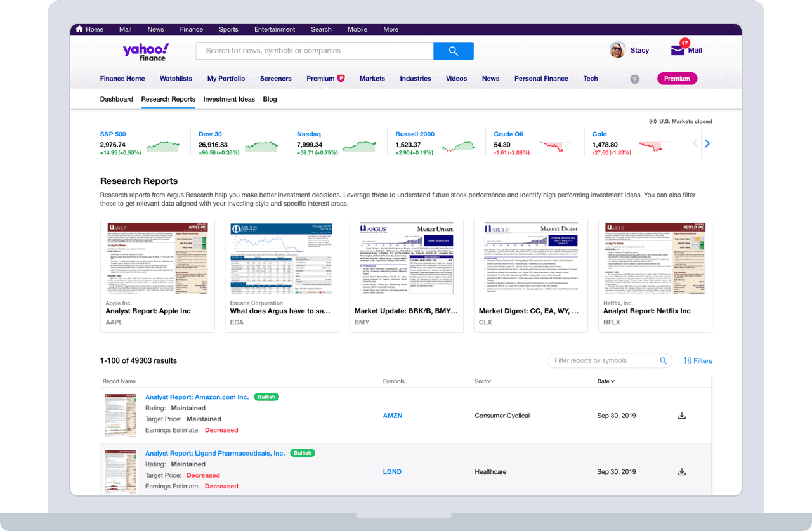Open Apple Inc analyst report card

click(157, 275)
